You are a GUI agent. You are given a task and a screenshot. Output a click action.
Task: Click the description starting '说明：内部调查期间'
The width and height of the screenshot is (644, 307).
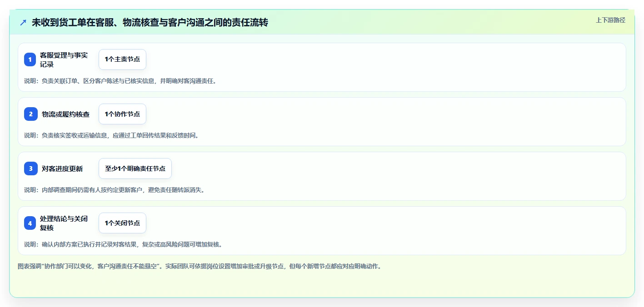click(x=115, y=190)
